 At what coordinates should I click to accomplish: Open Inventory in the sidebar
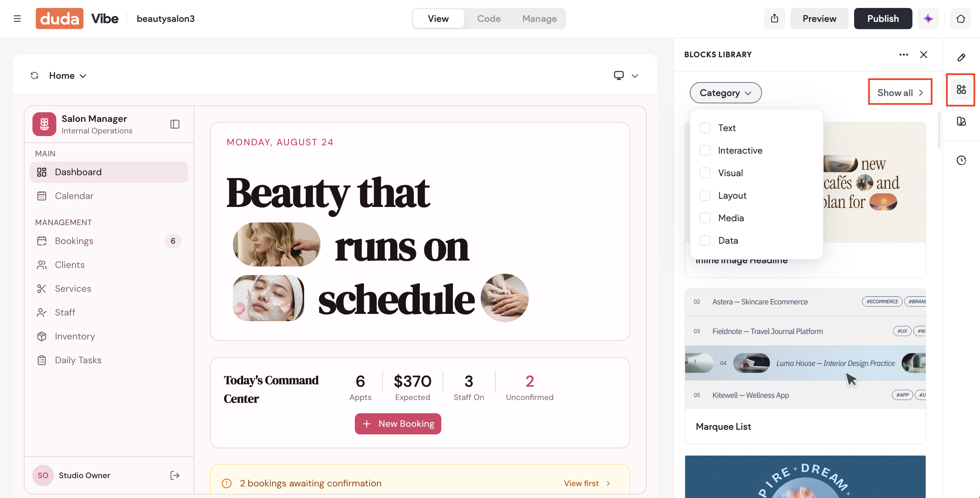pyautogui.click(x=109, y=336)
